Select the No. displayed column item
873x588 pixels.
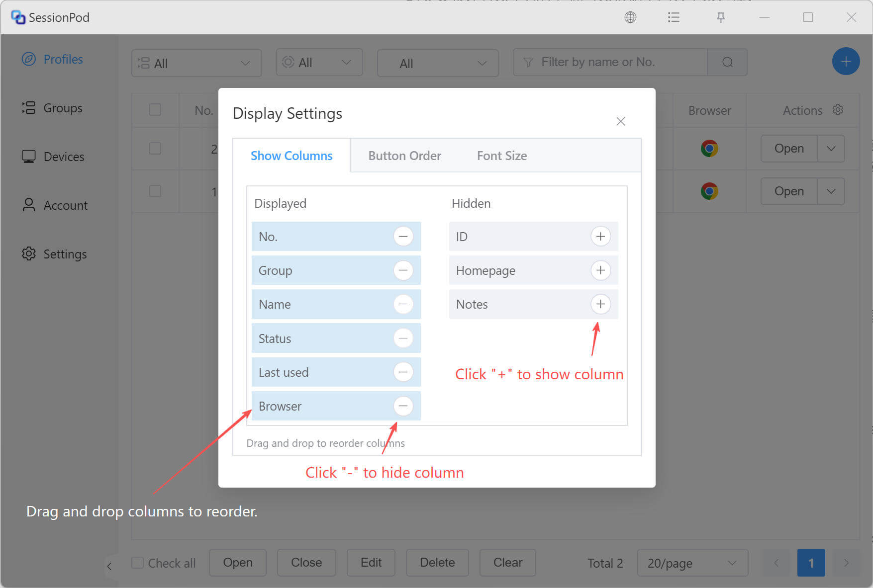336,236
